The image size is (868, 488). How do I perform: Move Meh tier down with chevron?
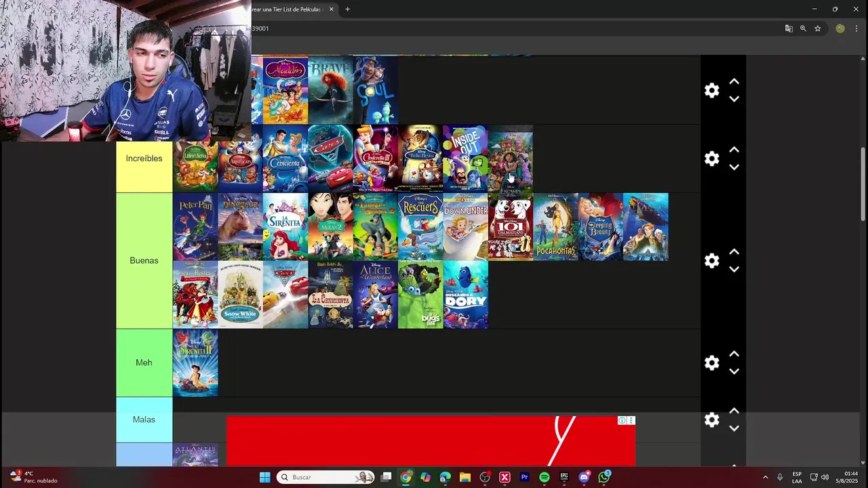click(734, 371)
